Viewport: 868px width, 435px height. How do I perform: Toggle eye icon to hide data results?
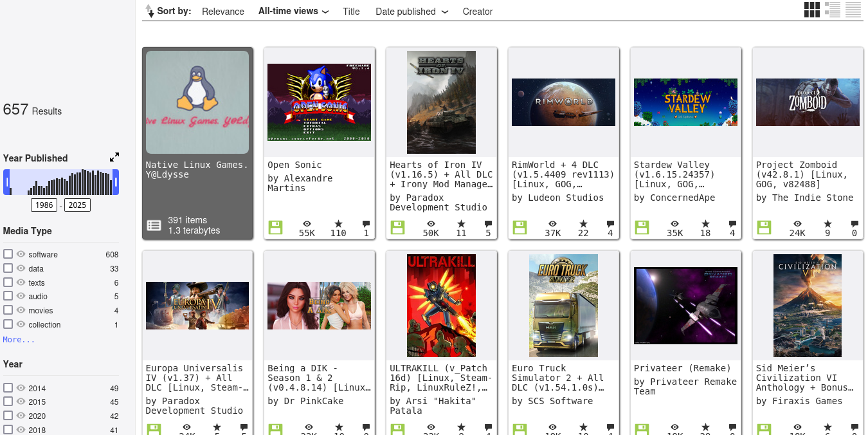click(21, 268)
